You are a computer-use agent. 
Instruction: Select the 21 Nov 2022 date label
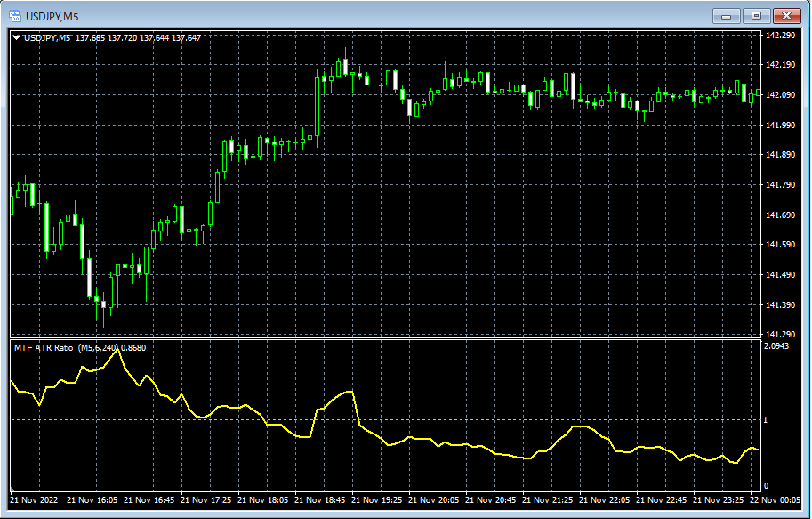tap(34, 500)
